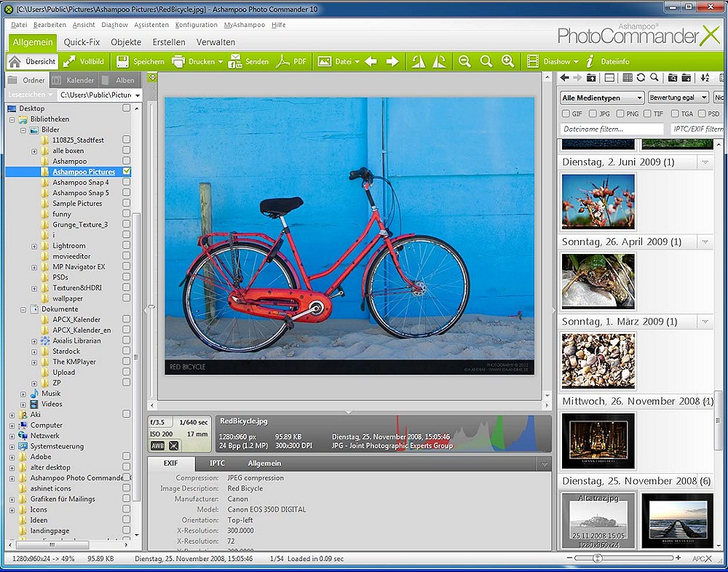Switch to the IPTC metadata tab
Image resolution: width=728 pixels, height=572 pixels.
(x=217, y=463)
